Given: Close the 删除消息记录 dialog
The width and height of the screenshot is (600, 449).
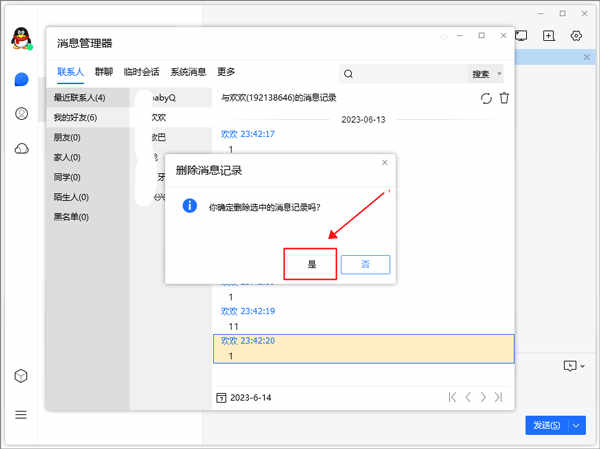Looking at the screenshot, I should (385, 163).
